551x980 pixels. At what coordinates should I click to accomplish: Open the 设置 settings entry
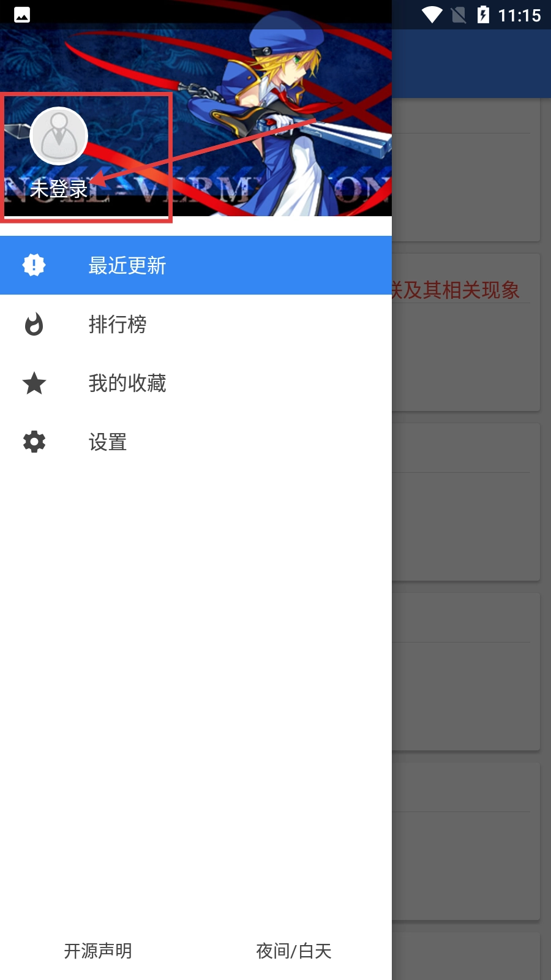pos(196,442)
